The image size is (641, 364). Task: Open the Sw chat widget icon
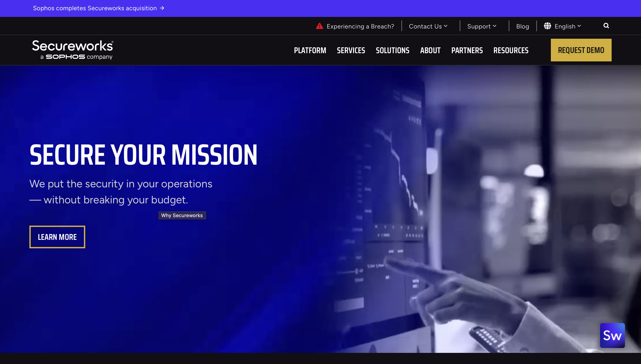pyautogui.click(x=612, y=335)
